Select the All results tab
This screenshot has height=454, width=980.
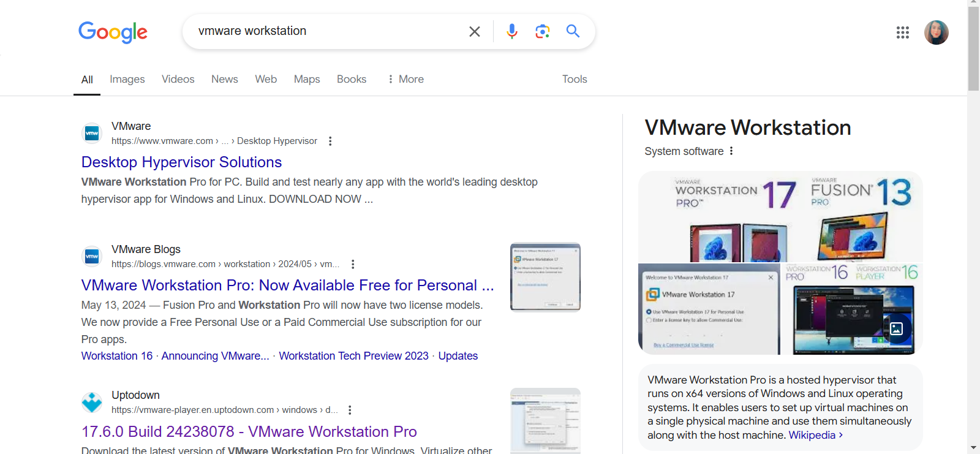click(x=87, y=80)
